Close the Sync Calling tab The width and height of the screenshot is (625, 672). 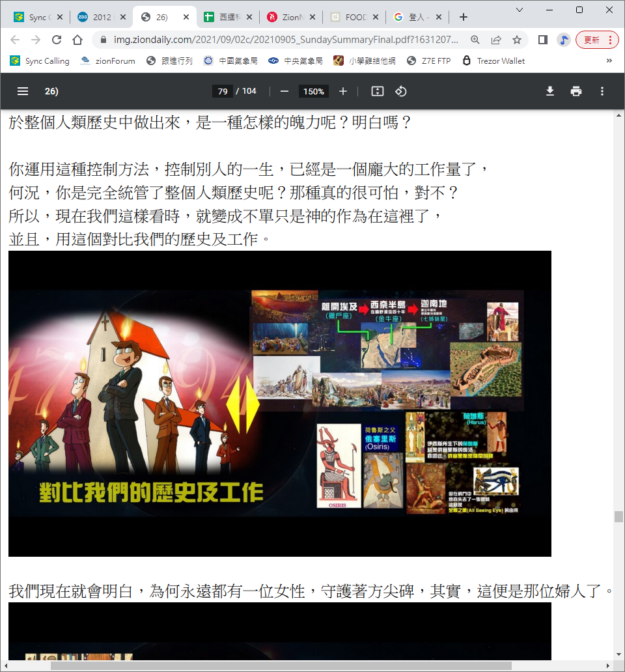tap(60, 17)
